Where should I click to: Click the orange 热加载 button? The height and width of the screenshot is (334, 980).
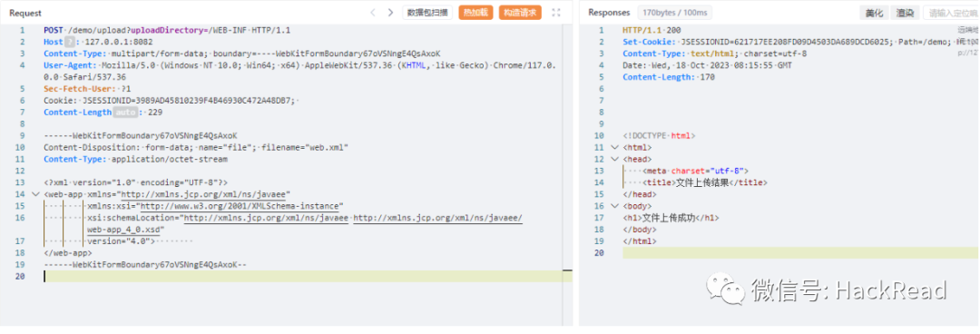tap(475, 13)
